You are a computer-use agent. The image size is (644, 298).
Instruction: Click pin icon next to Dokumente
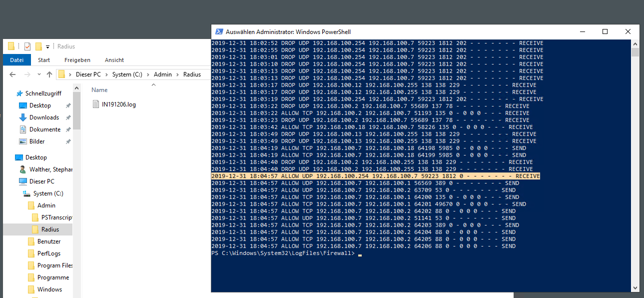(68, 130)
